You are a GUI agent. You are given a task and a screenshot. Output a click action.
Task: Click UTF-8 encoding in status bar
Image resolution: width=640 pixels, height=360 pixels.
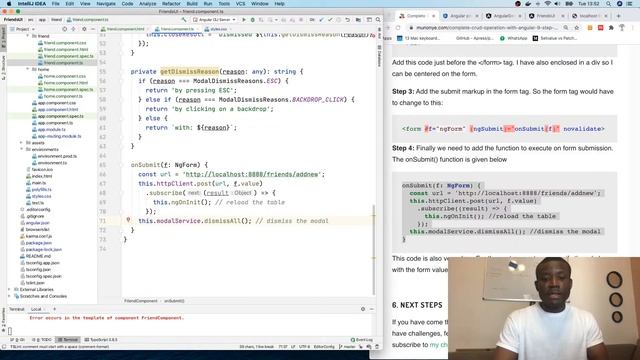click(x=304, y=347)
